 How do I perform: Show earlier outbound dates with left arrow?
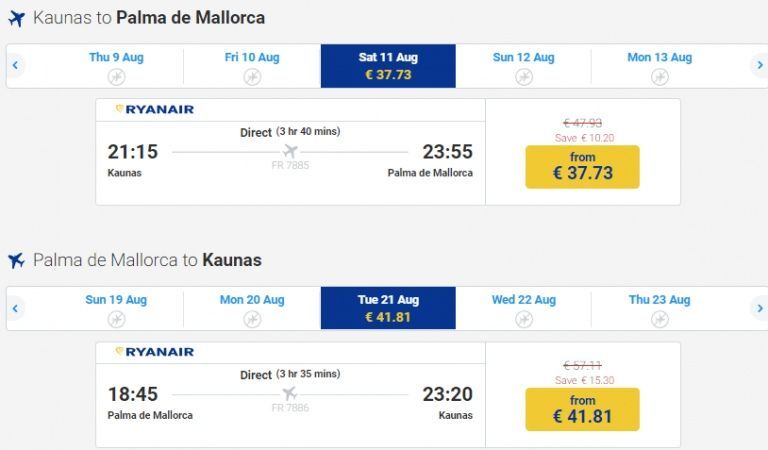tap(15, 65)
